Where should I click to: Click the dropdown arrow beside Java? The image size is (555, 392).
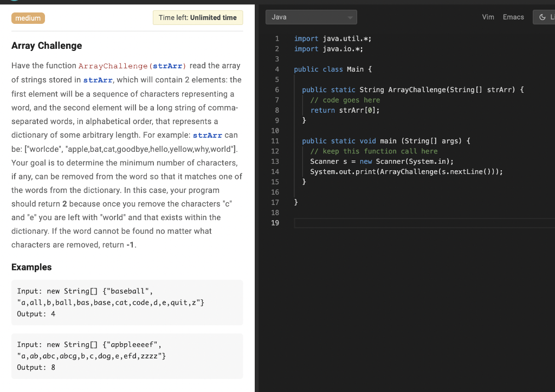pos(350,17)
